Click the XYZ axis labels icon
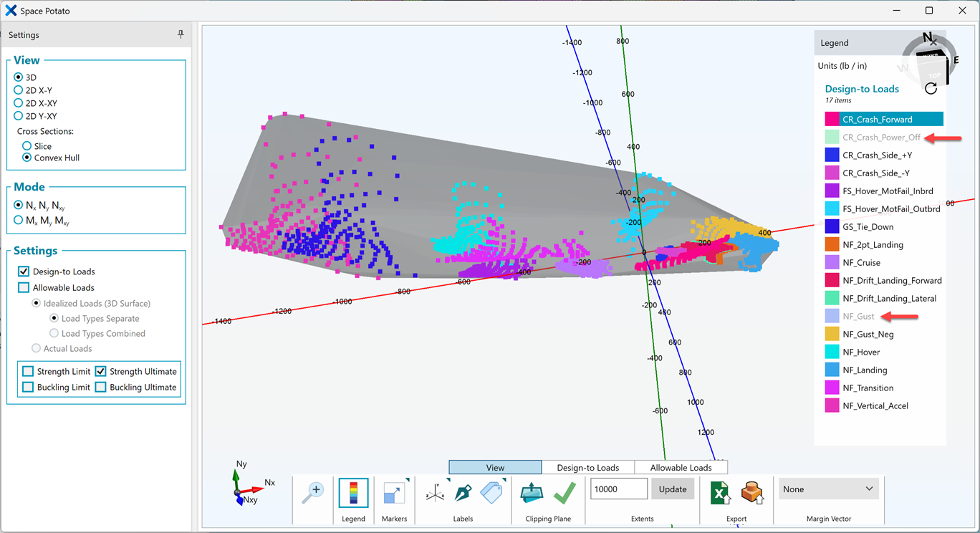980x533 pixels. click(x=435, y=493)
